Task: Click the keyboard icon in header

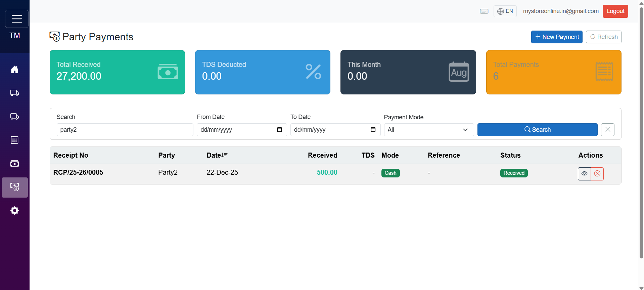Action: [x=484, y=11]
